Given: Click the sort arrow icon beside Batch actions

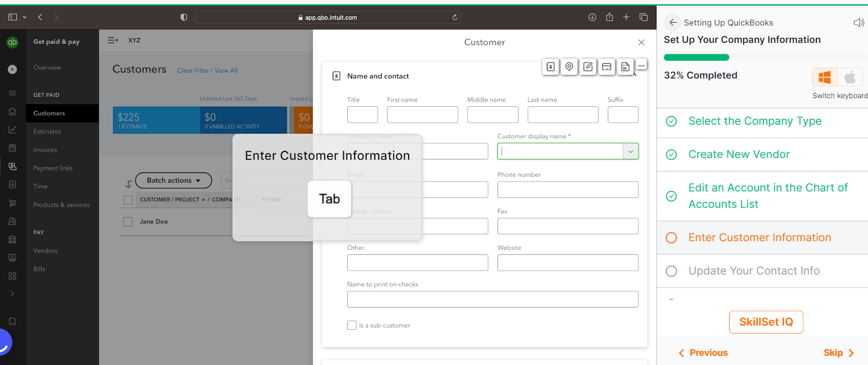Looking at the screenshot, I should point(129,184).
